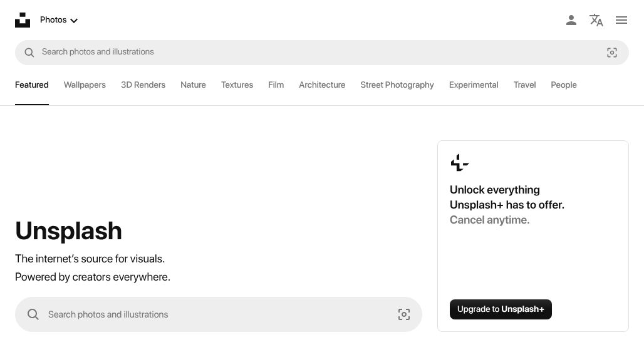Click the Unsplash+ plus icon on promo card
Screen dimensions: 644x362
pos(459,163)
